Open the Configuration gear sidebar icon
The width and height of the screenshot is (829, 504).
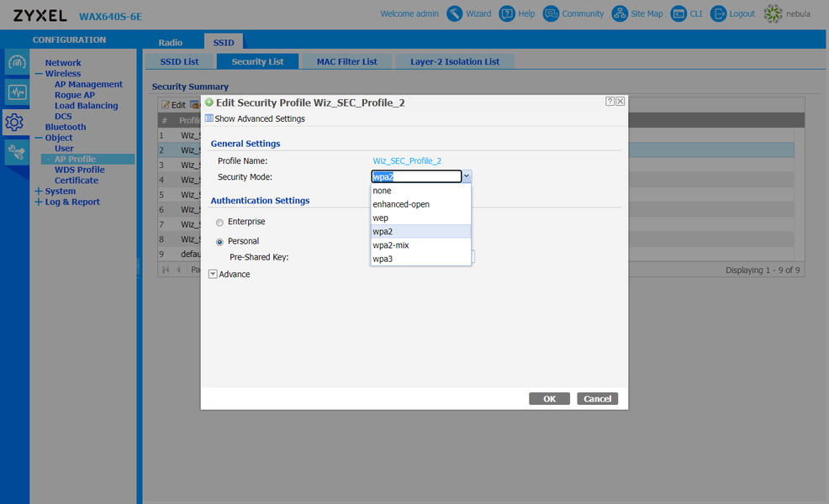tap(15, 123)
